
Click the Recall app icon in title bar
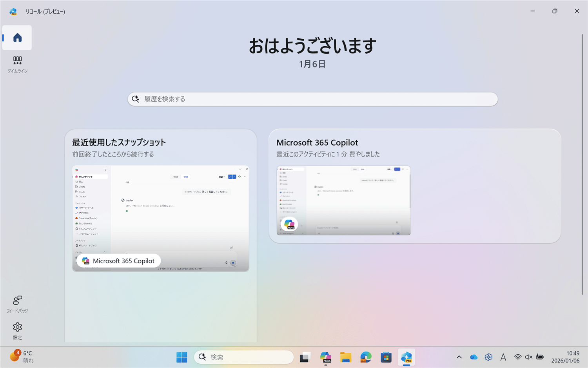pyautogui.click(x=13, y=11)
